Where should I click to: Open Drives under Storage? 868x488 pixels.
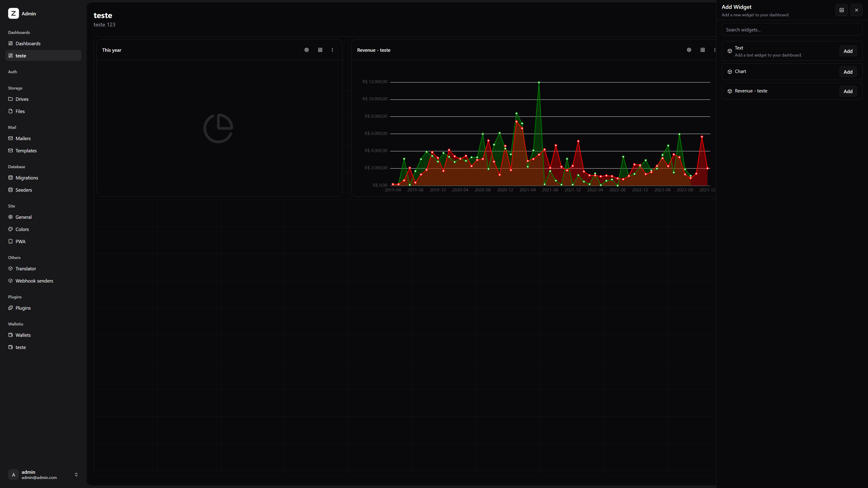click(x=43, y=99)
